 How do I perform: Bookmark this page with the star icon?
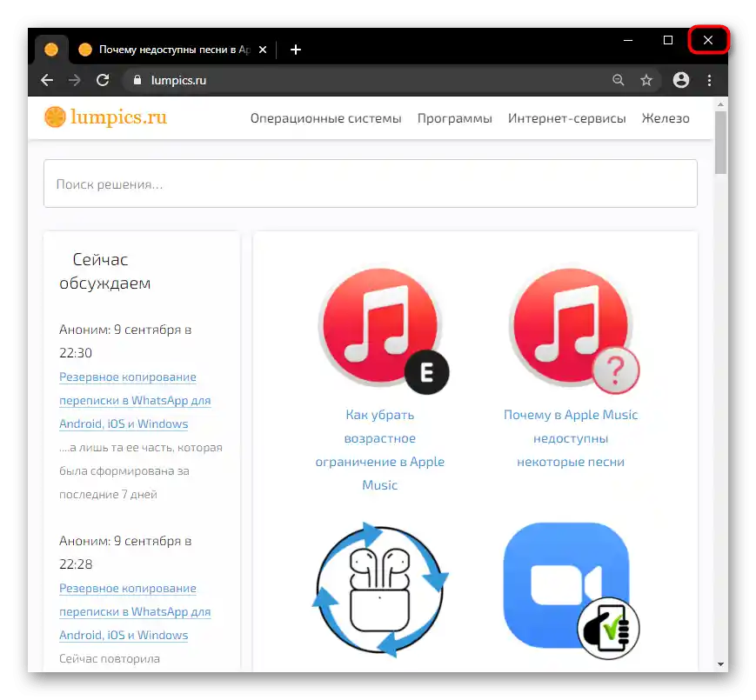pyautogui.click(x=646, y=80)
